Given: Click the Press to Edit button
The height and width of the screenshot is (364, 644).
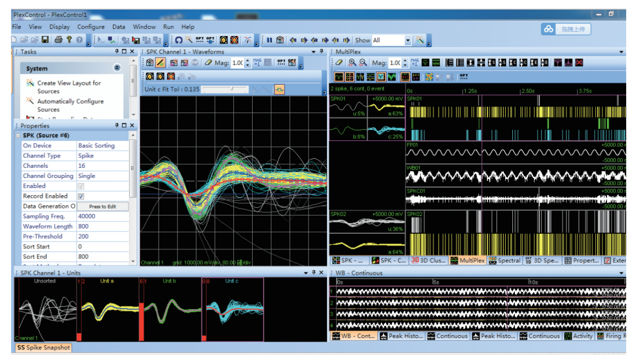Looking at the screenshot, I should point(103,206).
